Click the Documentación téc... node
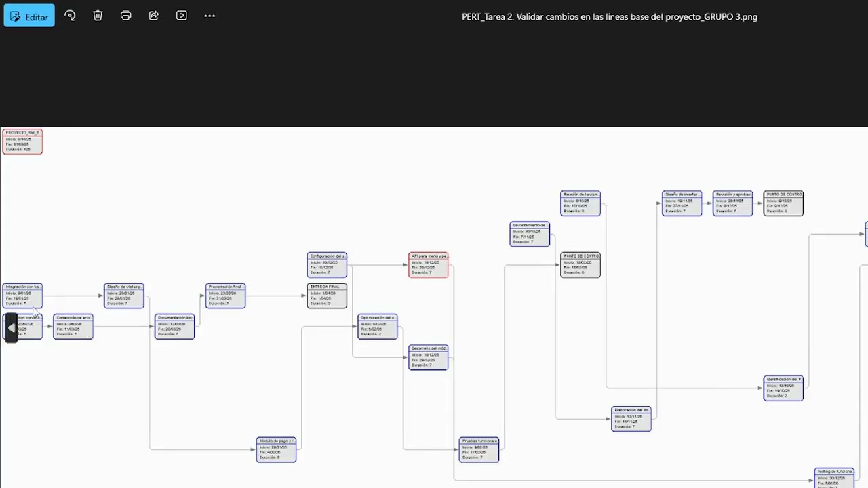 point(175,327)
